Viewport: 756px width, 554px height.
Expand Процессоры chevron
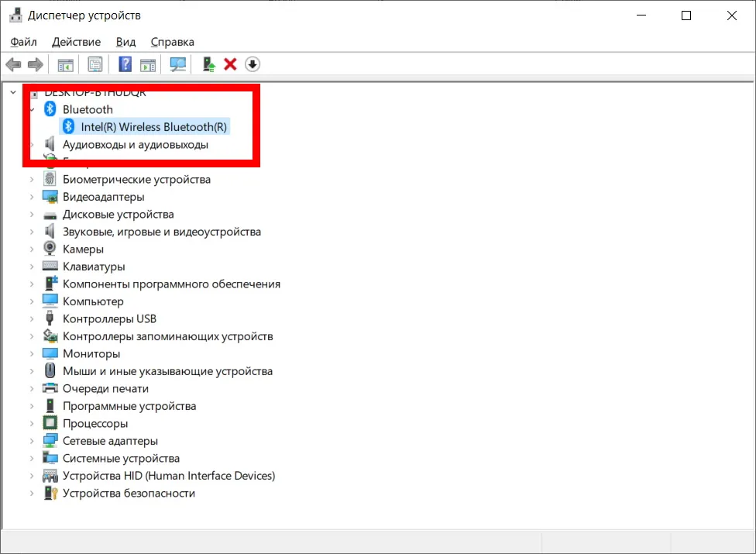click(32, 423)
